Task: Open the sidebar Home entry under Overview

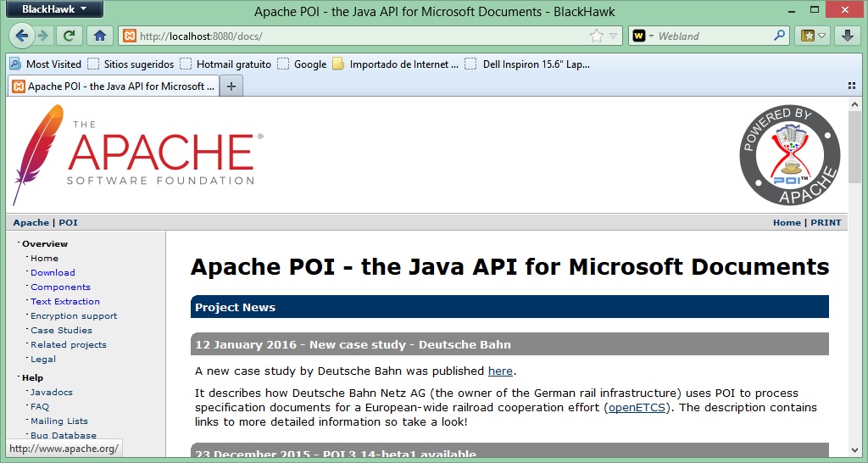Action: pyautogui.click(x=44, y=258)
